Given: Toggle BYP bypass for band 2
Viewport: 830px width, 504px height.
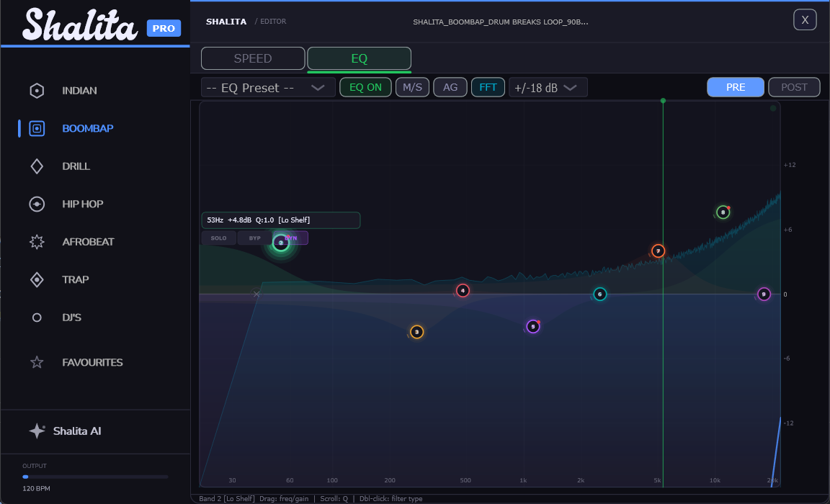Looking at the screenshot, I should [254, 238].
